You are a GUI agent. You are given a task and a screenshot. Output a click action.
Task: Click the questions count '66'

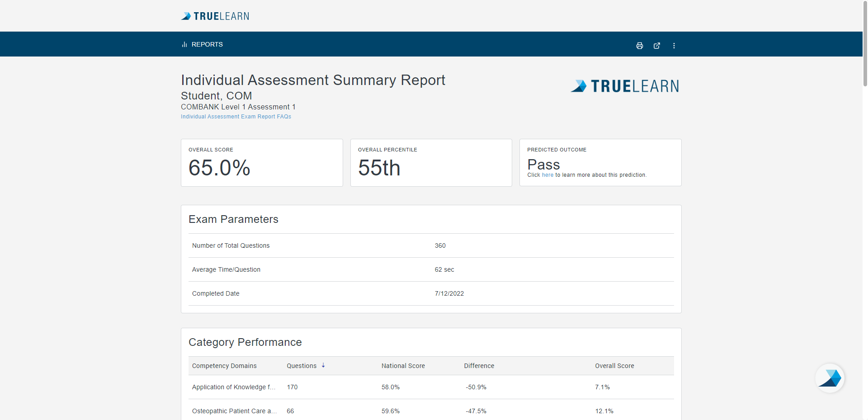pyautogui.click(x=290, y=411)
